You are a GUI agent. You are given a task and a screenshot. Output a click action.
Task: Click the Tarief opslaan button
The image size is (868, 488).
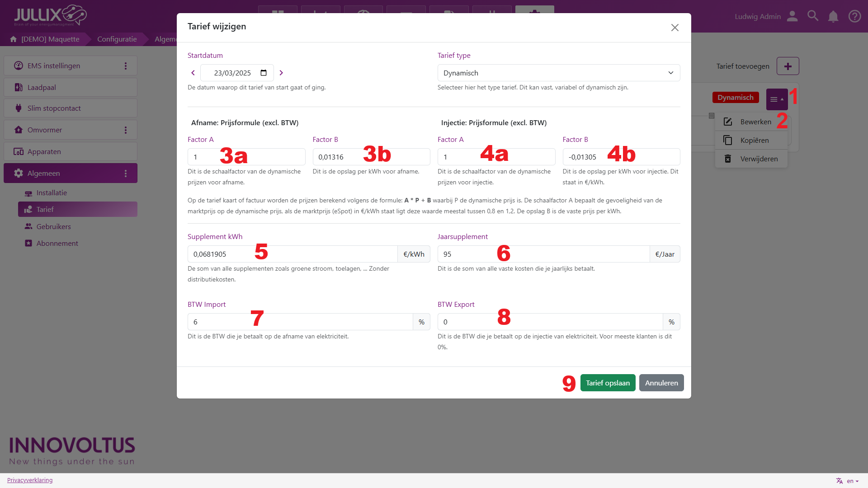tap(608, 383)
